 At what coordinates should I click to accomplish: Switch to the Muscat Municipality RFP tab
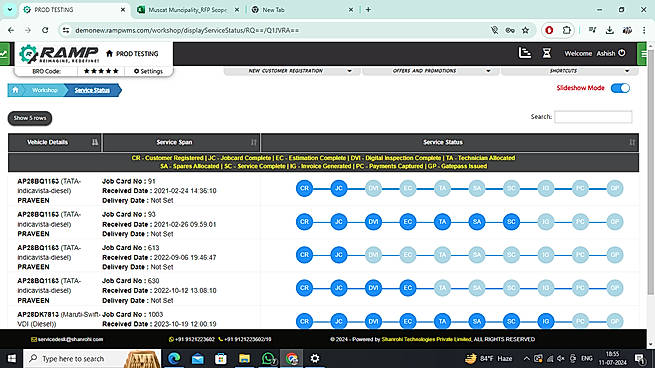point(188,10)
